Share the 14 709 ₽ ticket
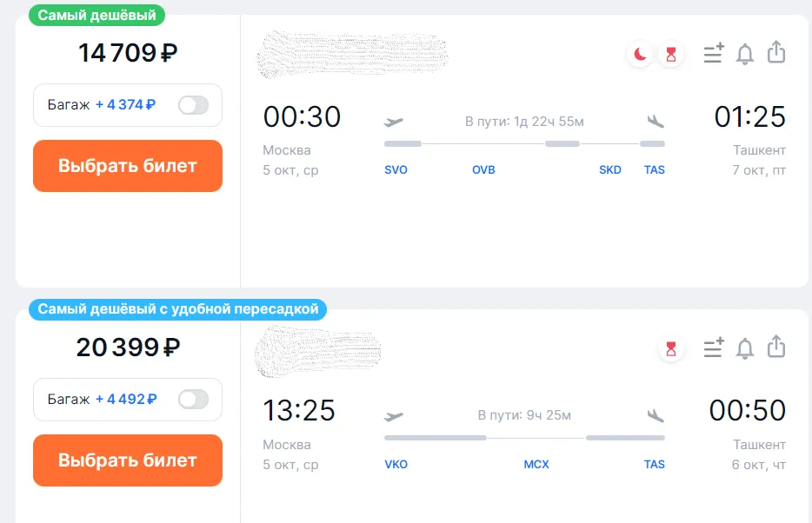This screenshot has height=523, width=812. tap(776, 53)
